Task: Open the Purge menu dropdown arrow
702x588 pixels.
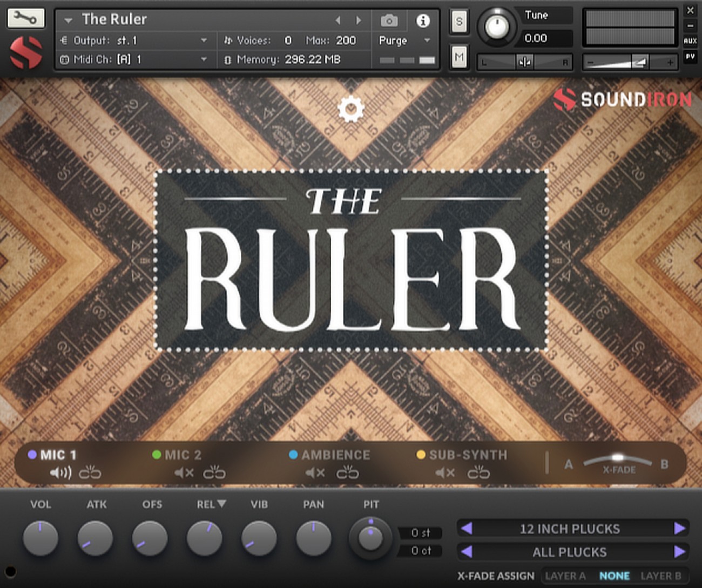Action: click(x=427, y=40)
